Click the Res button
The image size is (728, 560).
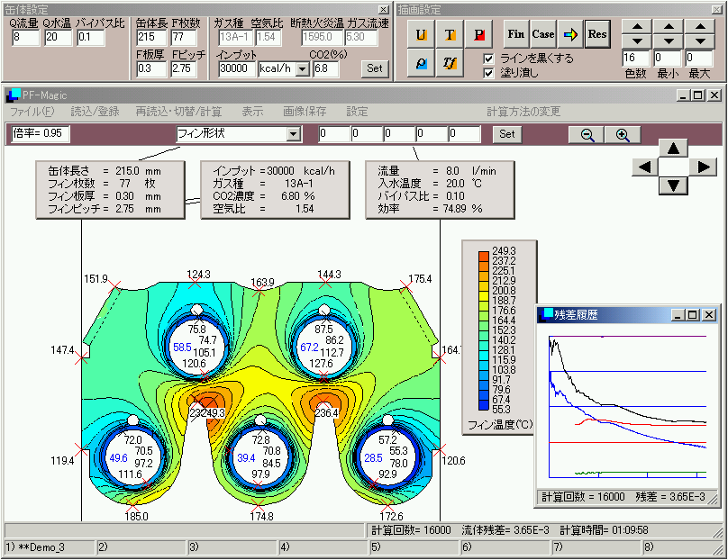click(x=596, y=34)
